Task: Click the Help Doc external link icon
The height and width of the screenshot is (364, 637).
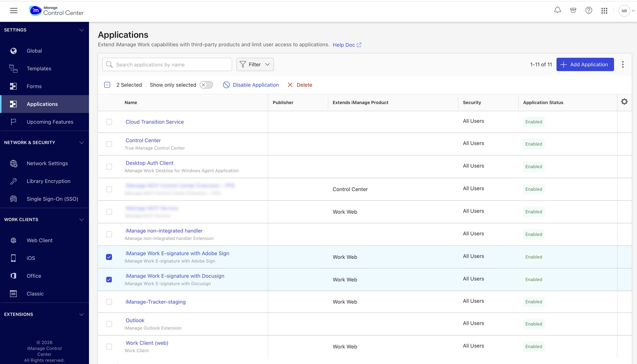Action: 359,45
